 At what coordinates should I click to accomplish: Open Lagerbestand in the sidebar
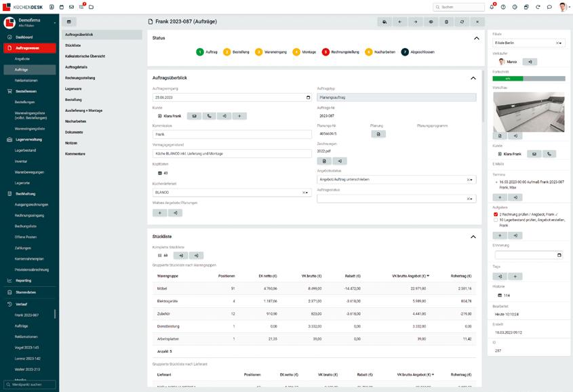pyautogui.click(x=25, y=150)
